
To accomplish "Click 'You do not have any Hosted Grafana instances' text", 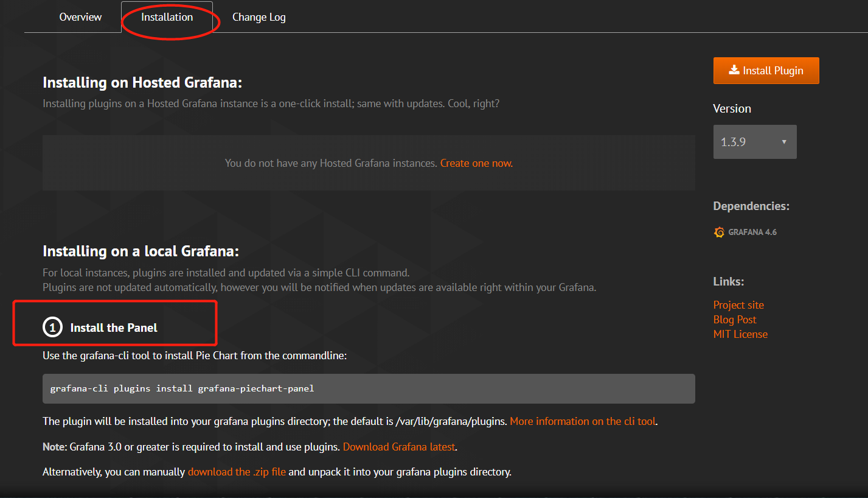I will [x=331, y=163].
